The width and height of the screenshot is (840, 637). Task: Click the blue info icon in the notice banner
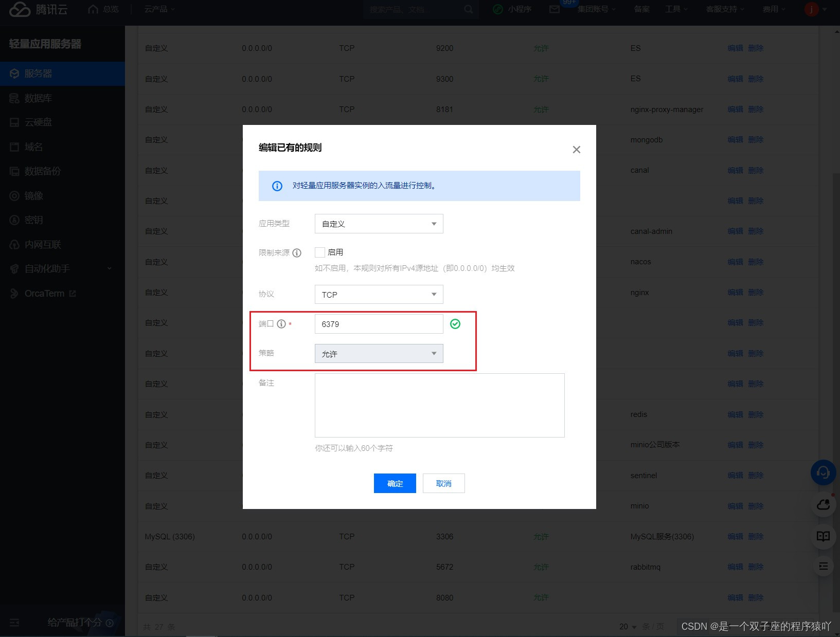(x=277, y=186)
